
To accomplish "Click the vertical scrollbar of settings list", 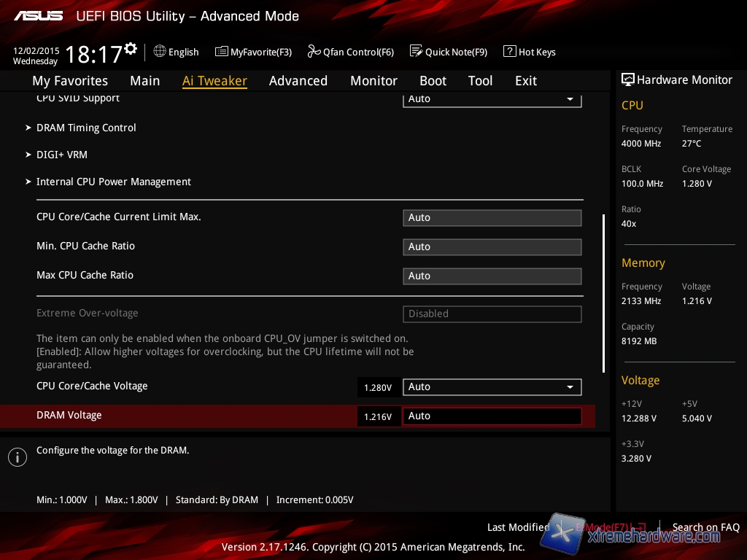I will pyautogui.click(x=603, y=292).
